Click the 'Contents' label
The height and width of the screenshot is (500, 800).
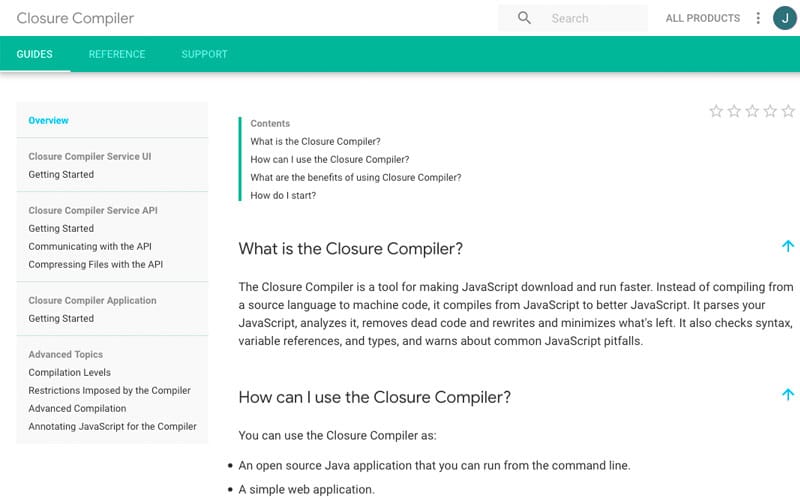270,123
